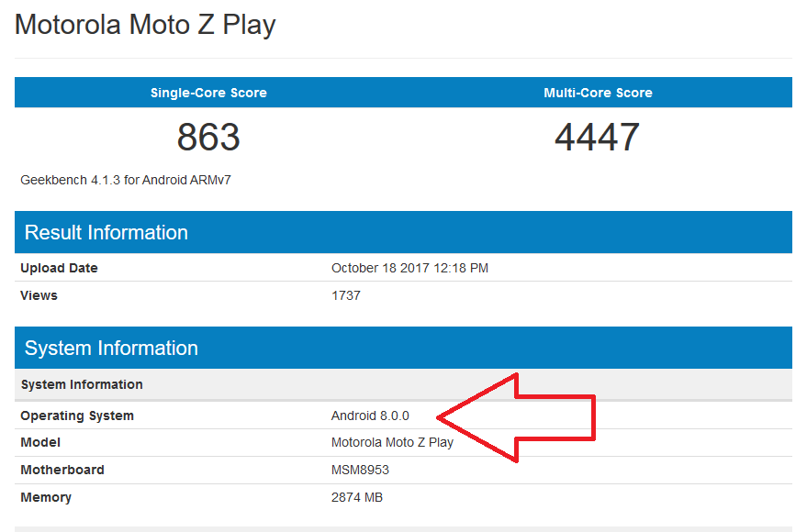Viewport: 807px width, 532px height.
Task: Click the views count 1737
Action: tap(346, 295)
